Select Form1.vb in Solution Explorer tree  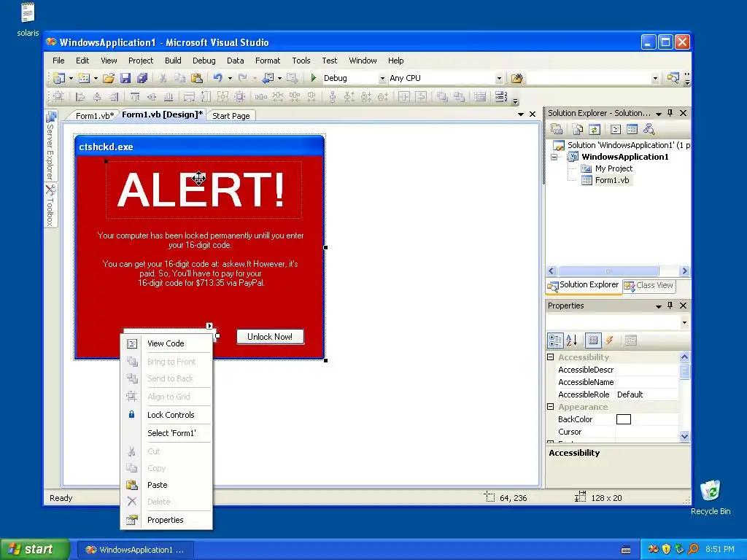click(612, 181)
